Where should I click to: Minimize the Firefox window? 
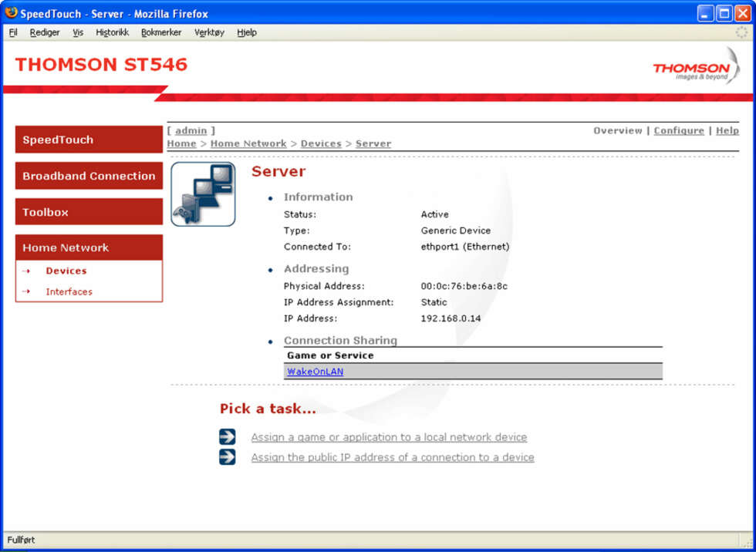click(x=705, y=13)
